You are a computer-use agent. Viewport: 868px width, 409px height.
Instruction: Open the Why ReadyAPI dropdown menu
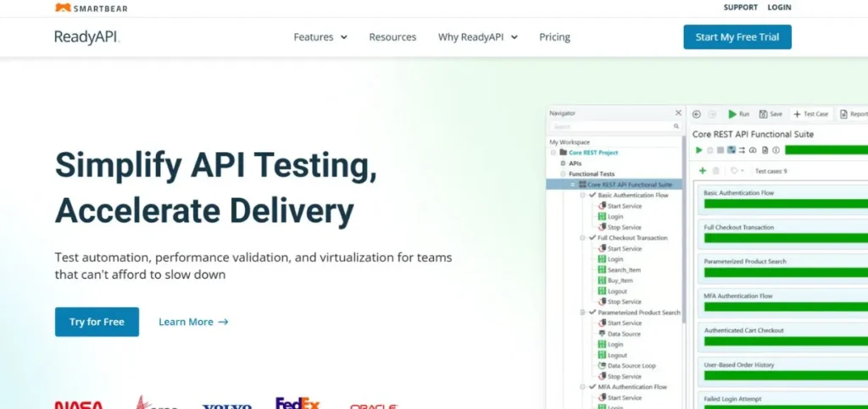478,37
